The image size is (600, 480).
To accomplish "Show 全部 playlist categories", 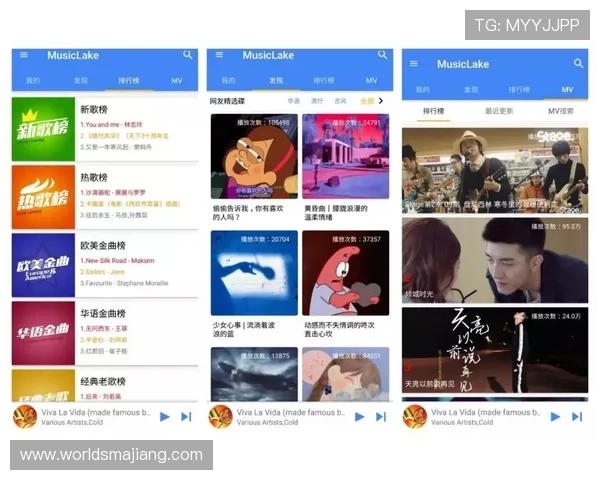I will (x=367, y=101).
